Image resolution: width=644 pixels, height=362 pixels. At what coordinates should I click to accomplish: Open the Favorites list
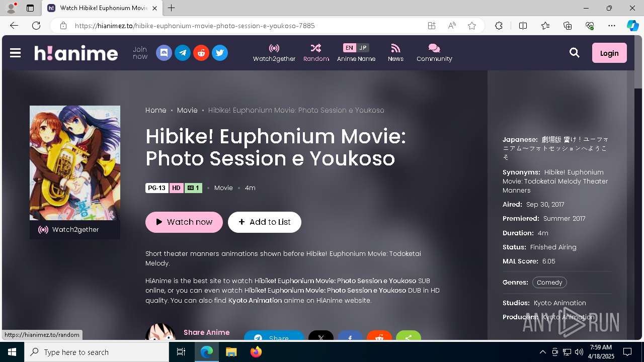(x=545, y=26)
